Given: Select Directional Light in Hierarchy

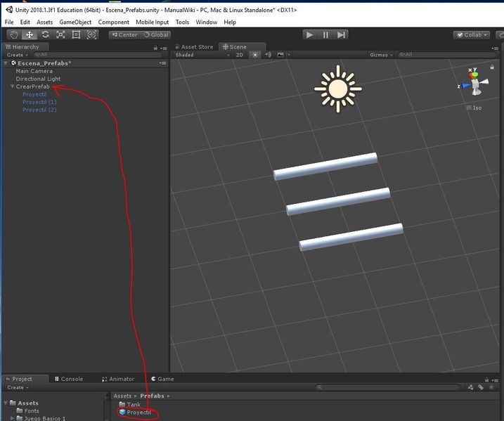Looking at the screenshot, I should (x=38, y=79).
